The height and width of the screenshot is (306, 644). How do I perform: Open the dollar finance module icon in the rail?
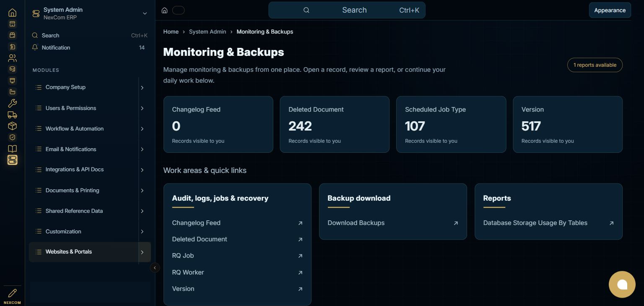(x=13, y=47)
